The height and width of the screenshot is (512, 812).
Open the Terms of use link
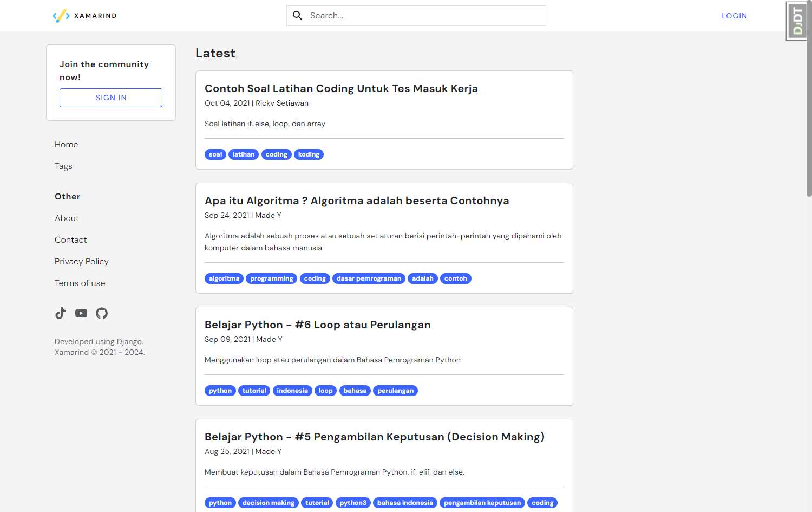click(80, 283)
